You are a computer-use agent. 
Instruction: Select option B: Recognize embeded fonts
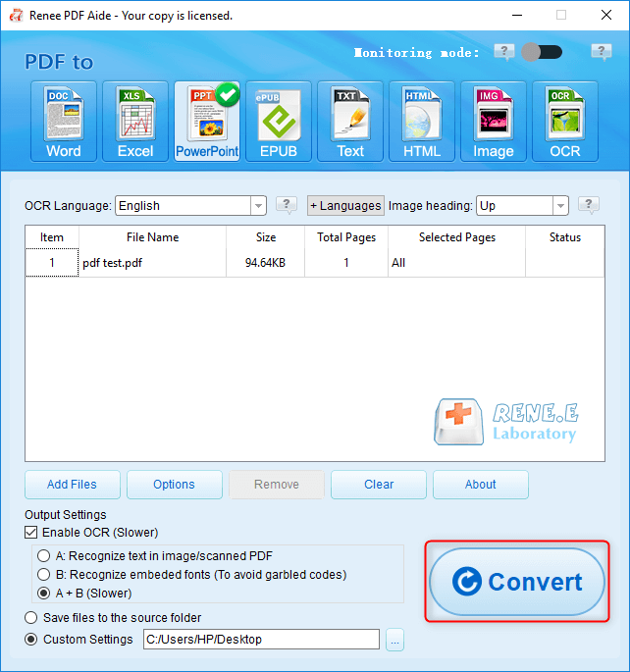tap(43, 574)
